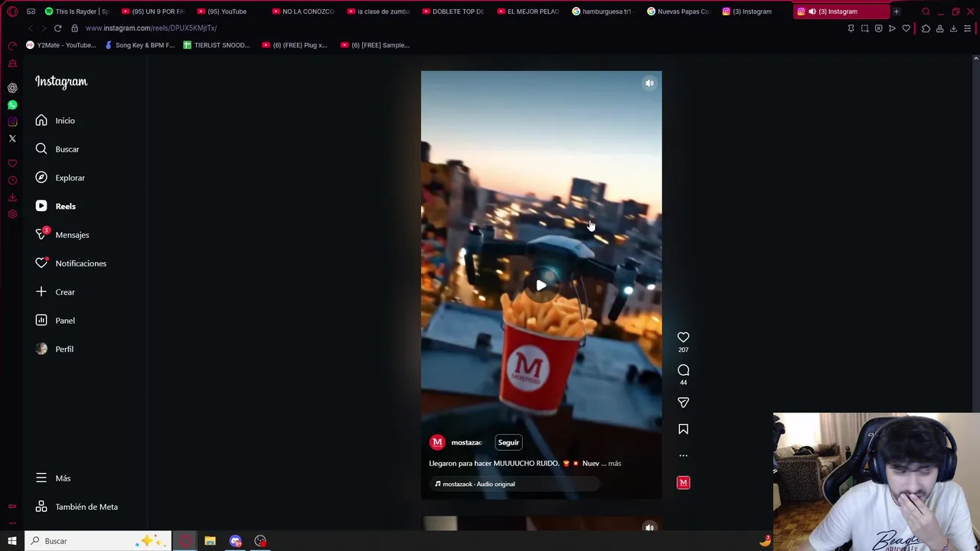Open the audio thumbnail with the red M
Screen dimensions: 980x551
pos(683,482)
